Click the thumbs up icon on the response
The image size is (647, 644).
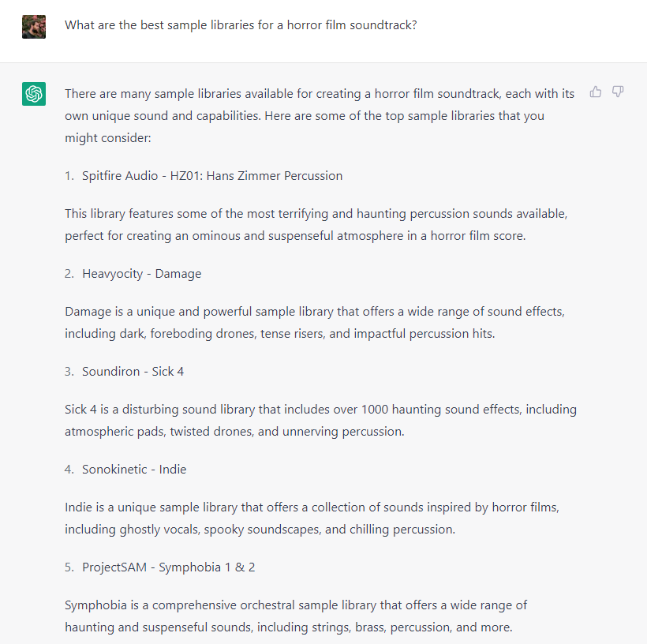coord(596,92)
